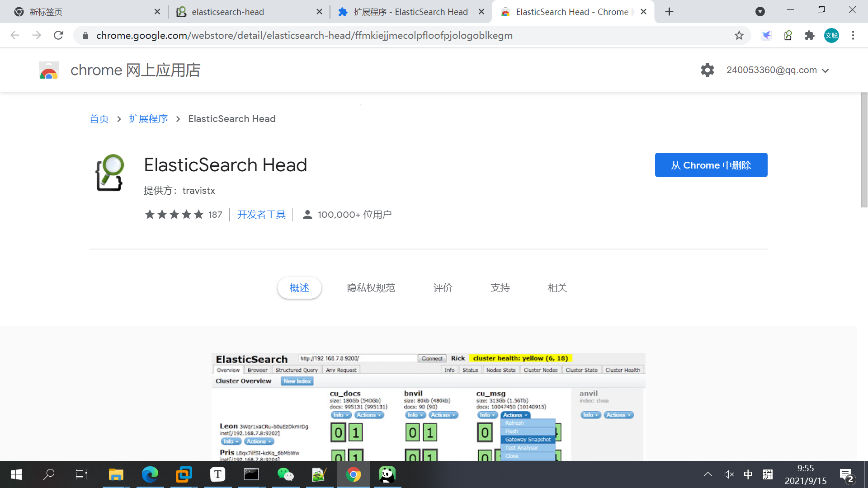Click the page vertical scrollbar

[x=864, y=149]
